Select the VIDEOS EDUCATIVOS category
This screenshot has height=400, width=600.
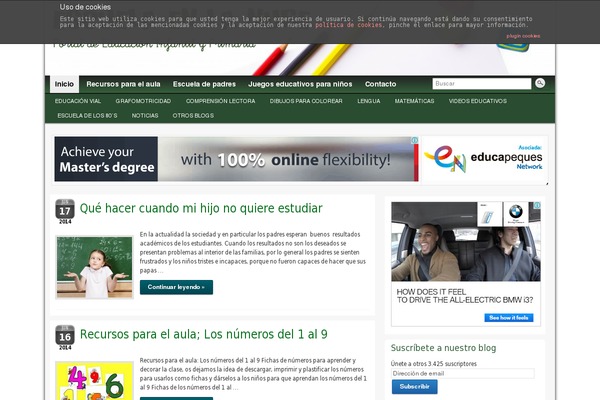pyautogui.click(x=478, y=101)
